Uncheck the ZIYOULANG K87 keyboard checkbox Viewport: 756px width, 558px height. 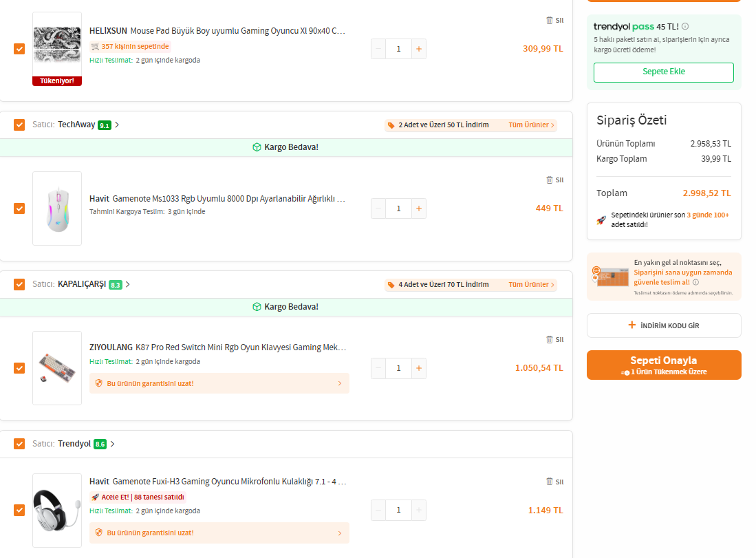(19, 369)
